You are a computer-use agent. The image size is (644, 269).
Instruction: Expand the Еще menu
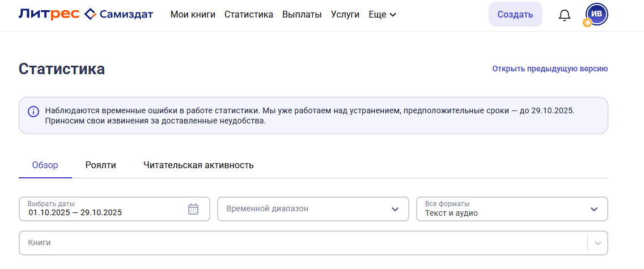click(382, 15)
